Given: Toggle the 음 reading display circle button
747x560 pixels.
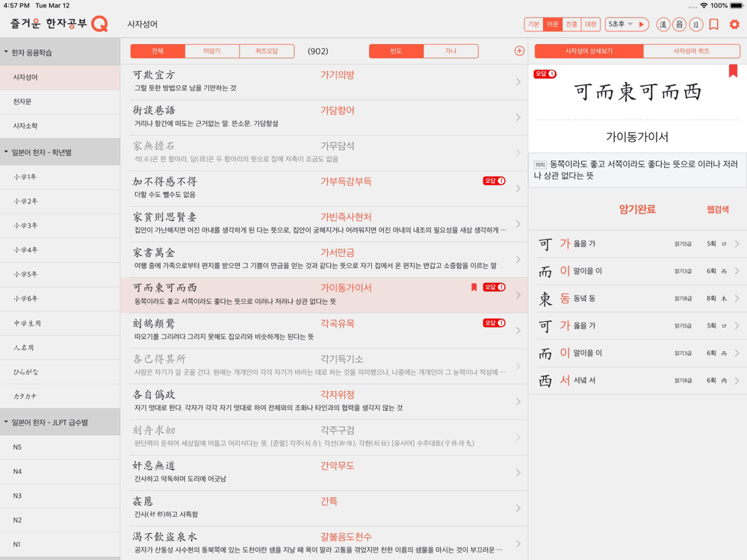Looking at the screenshot, I should pyautogui.click(x=679, y=25).
